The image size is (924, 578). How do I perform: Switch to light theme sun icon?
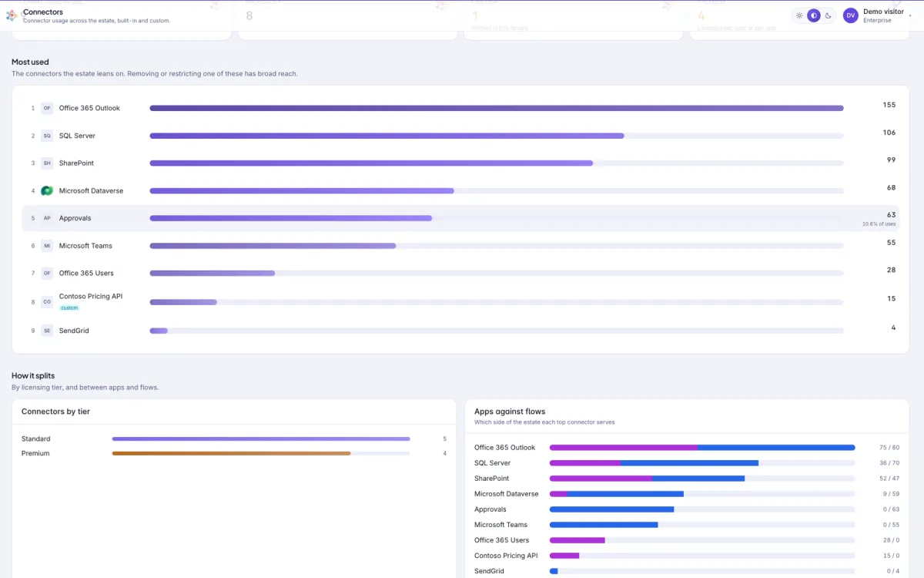(799, 15)
